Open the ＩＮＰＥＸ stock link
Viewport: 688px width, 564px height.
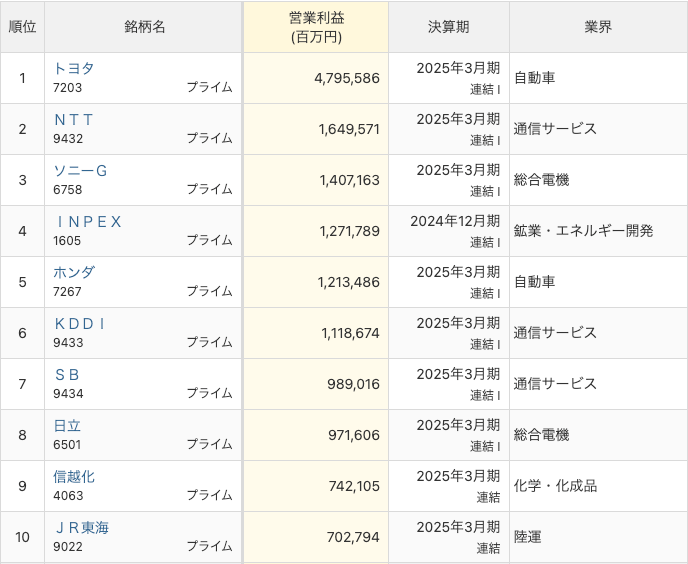[x=88, y=222]
